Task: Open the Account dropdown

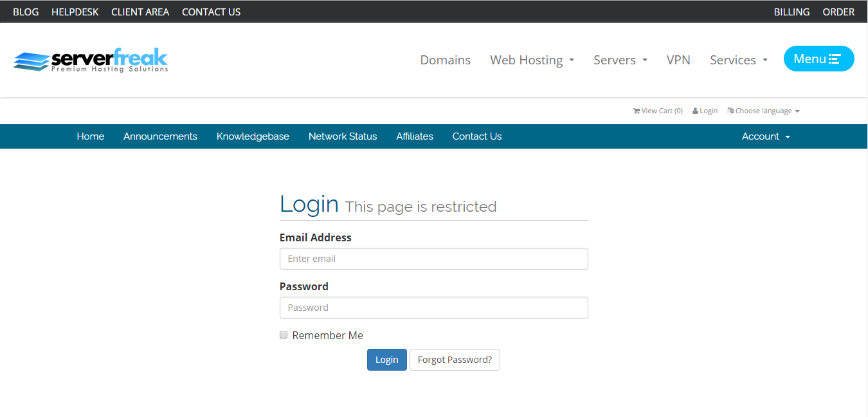Action: coord(766,136)
